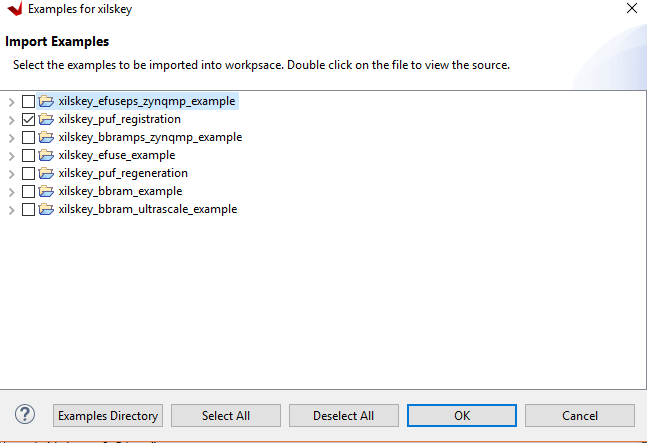
Task: Expand the xilskey_bbram_ultrascale_example tree node
Action: pyautogui.click(x=12, y=210)
